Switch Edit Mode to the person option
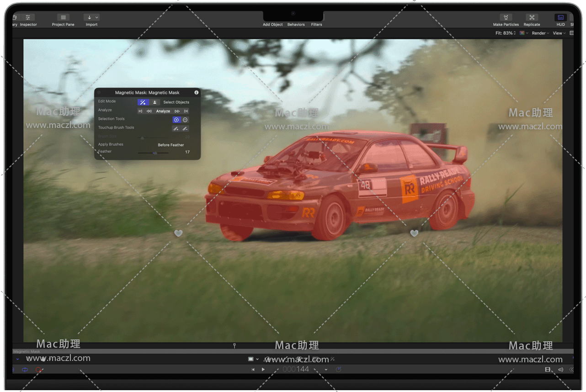 coord(154,102)
